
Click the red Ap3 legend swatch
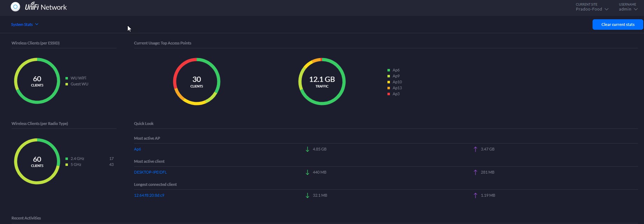coord(388,94)
